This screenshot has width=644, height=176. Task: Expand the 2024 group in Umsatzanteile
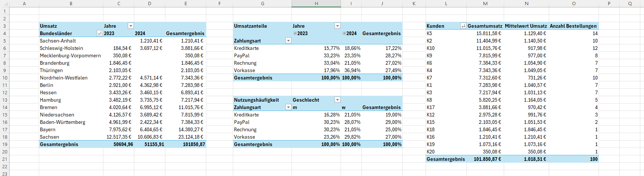pos(344,33)
